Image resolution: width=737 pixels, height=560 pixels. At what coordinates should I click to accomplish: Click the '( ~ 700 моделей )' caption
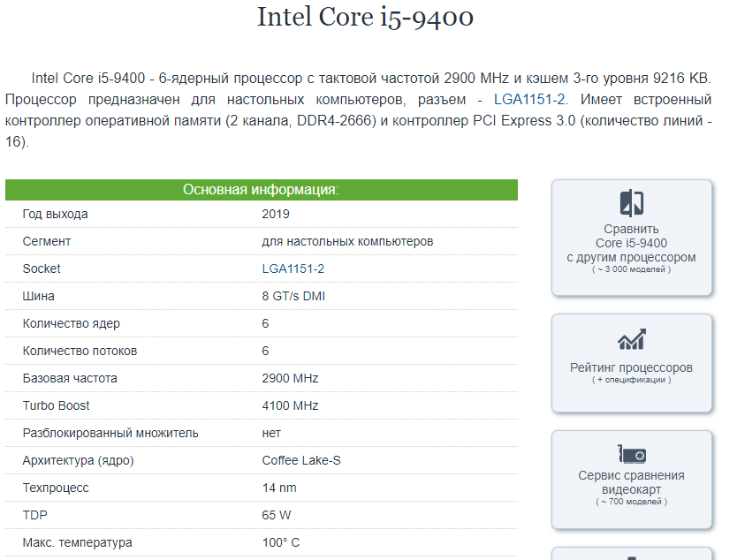[631, 502]
